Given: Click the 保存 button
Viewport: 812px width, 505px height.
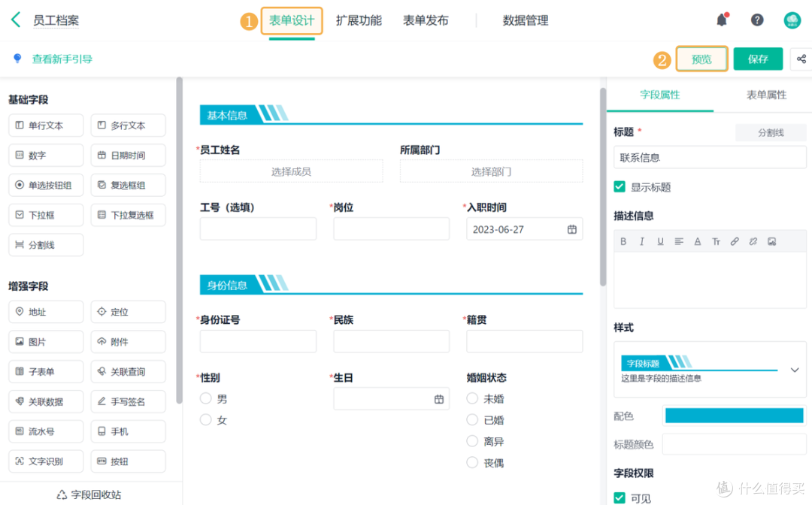Looking at the screenshot, I should (758, 59).
